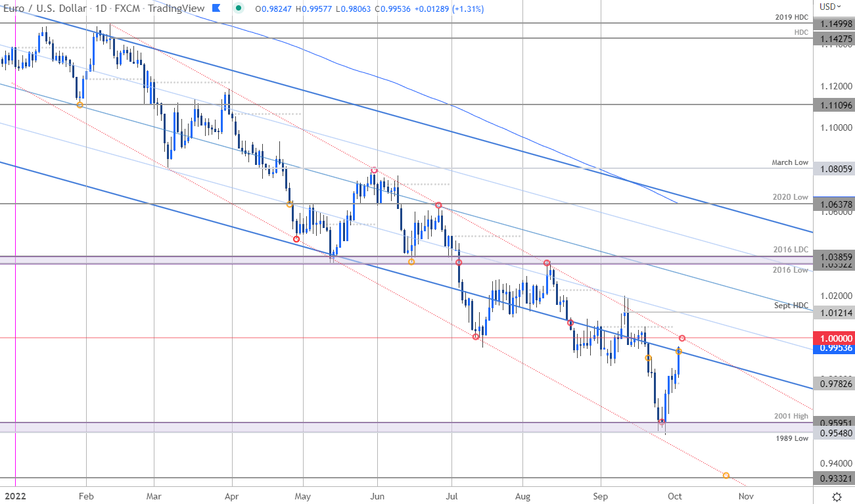The image size is (855, 504).
Task: Click the May label on time axis
Action: (x=302, y=495)
